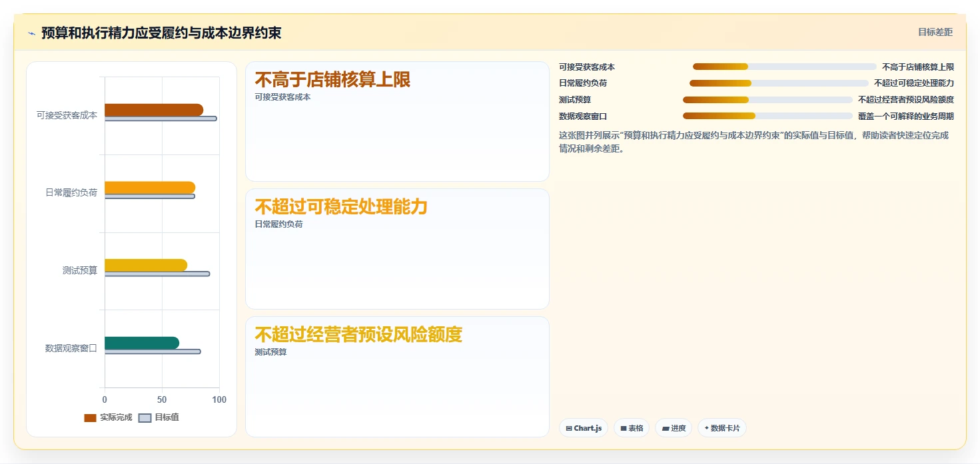Toggle the 目标值 legend entry

[159, 417]
